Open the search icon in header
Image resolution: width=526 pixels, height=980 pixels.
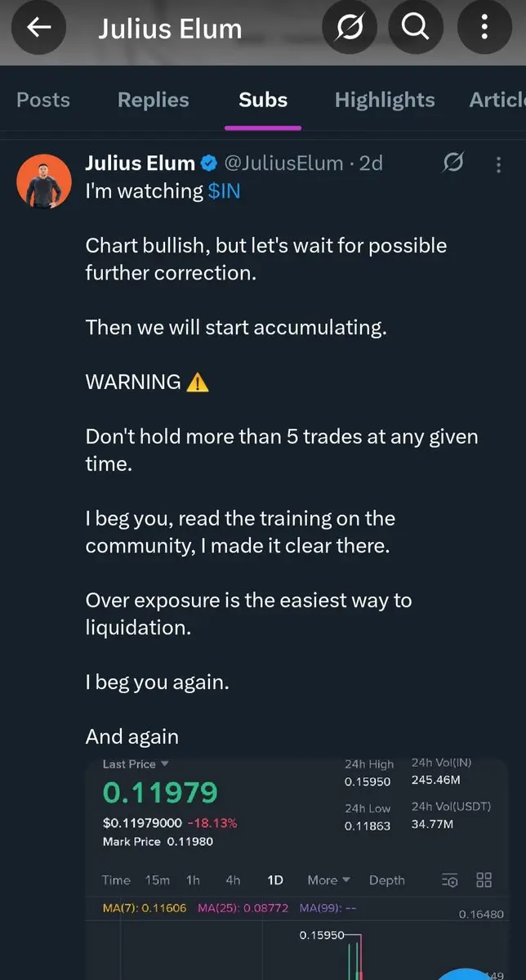[x=415, y=28]
